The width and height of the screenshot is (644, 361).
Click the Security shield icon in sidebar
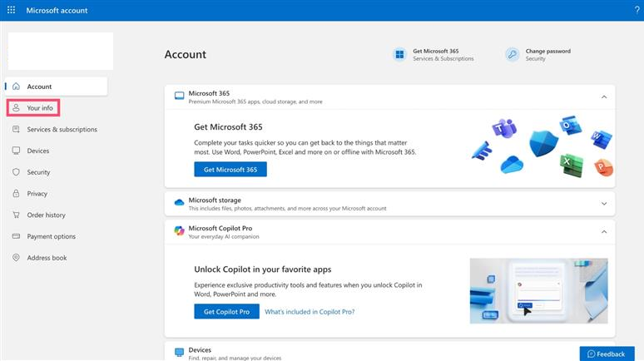pyautogui.click(x=16, y=171)
